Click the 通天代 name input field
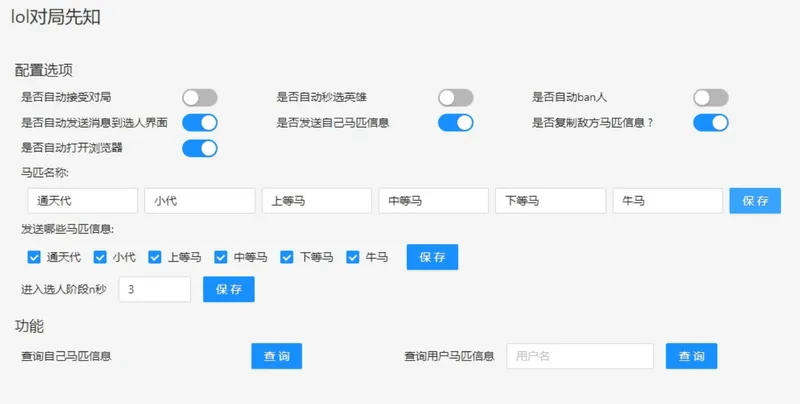The image size is (800, 404). [x=83, y=201]
